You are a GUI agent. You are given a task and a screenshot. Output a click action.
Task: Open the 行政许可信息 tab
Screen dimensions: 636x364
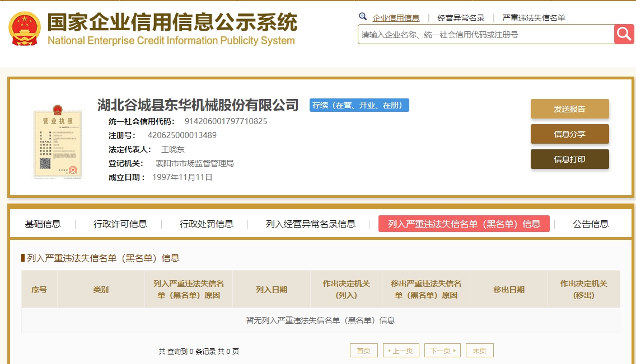pos(120,224)
